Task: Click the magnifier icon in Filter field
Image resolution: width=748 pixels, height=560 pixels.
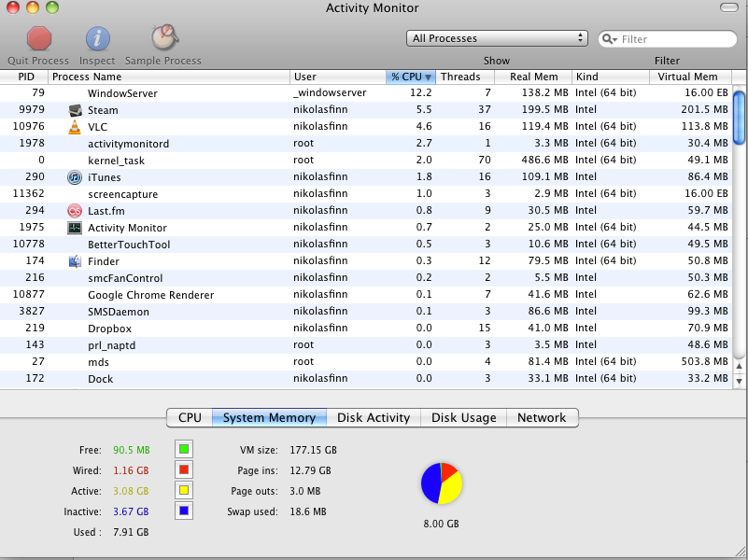Action: [x=609, y=39]
